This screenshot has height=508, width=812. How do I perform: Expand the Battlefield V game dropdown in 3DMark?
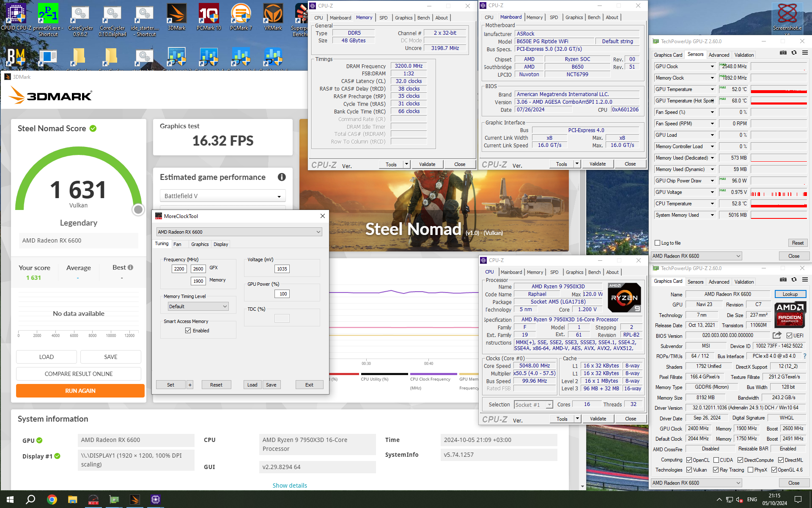click(x=223, y=196)
